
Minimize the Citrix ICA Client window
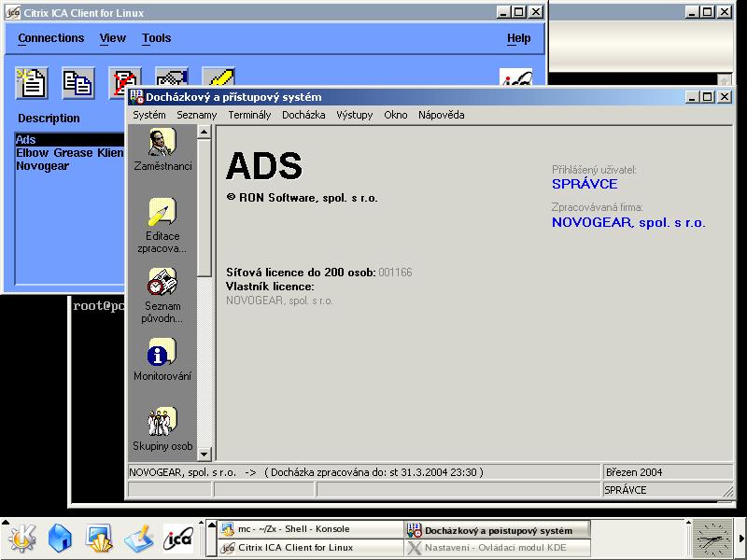[502, 12]
